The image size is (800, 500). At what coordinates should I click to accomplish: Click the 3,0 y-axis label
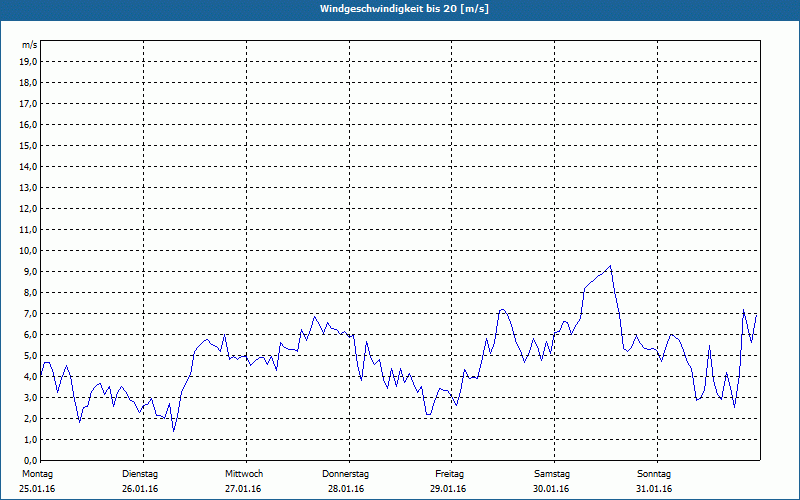(30, 397)
